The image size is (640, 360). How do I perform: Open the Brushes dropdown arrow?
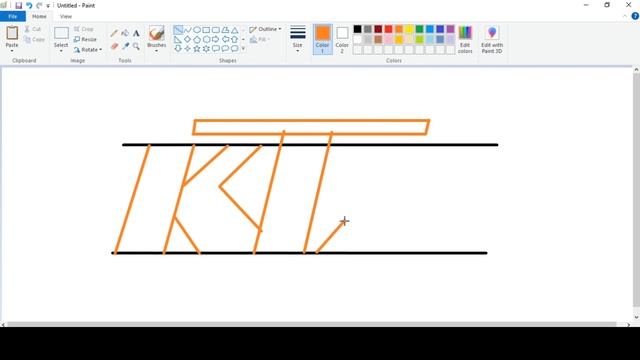[157, 51]
